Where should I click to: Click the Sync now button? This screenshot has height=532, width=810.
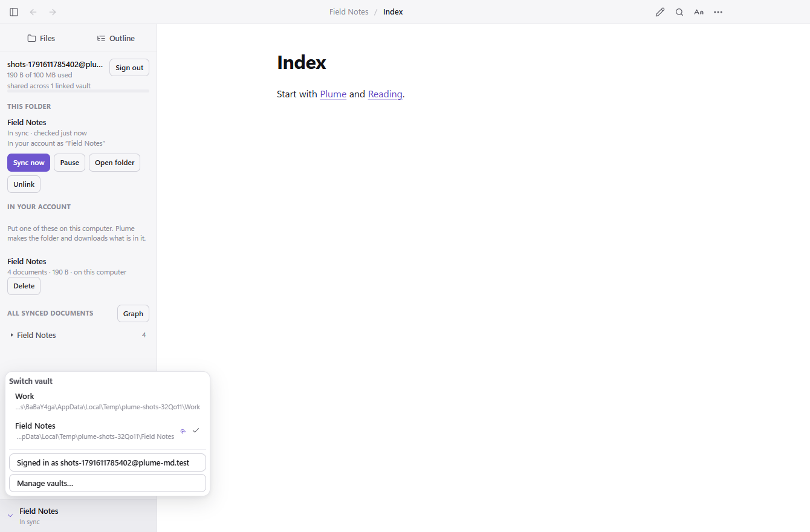29,163
